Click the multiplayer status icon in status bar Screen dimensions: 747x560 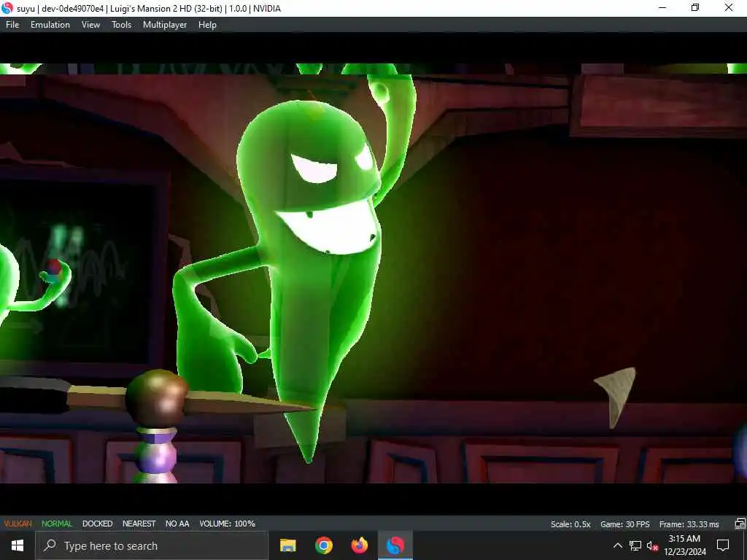click(740, 524)
